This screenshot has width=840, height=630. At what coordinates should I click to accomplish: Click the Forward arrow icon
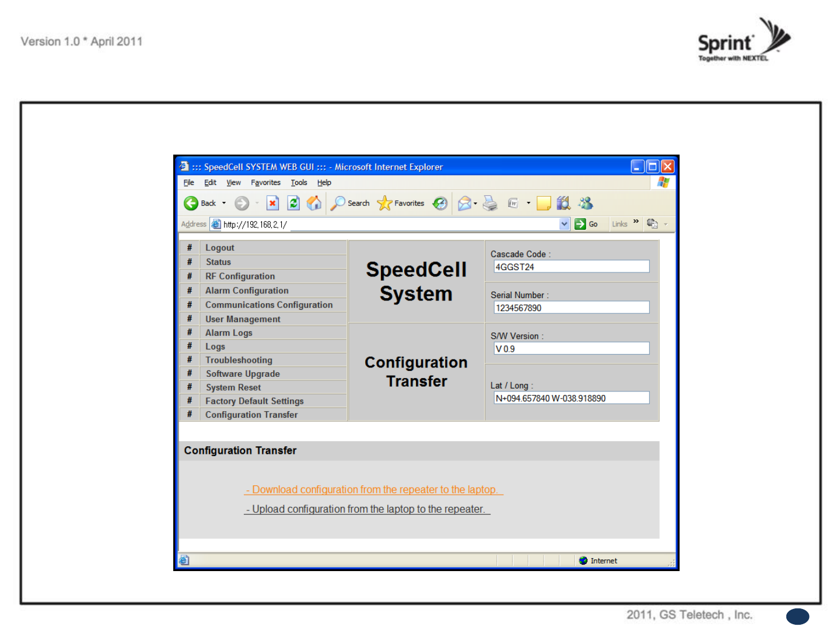pyautogui.click(x=242, y=203)
